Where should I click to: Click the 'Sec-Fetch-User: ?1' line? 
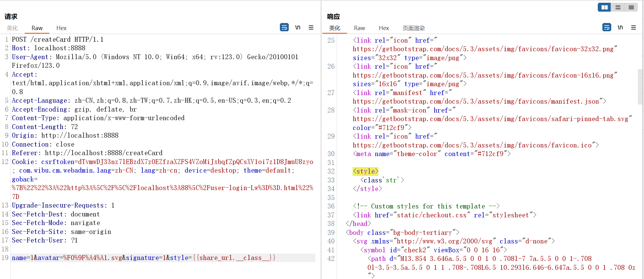[45, 240]
